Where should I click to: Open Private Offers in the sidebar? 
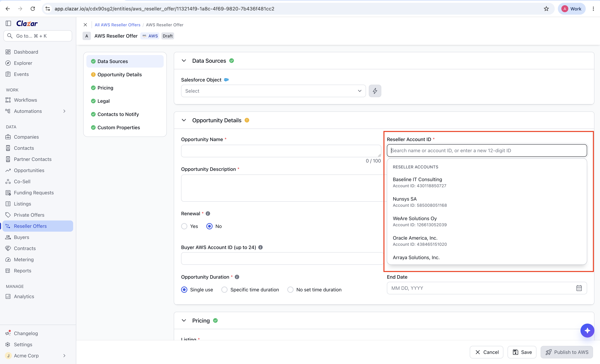point(38,215)
